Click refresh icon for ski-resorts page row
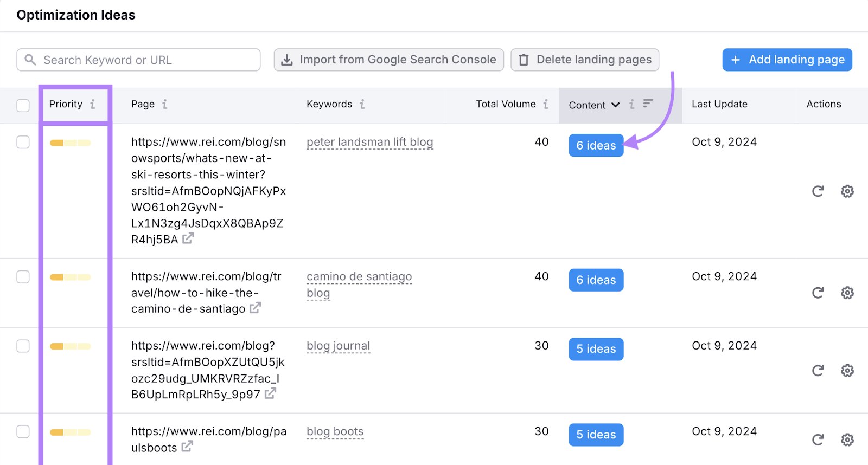Viewport: 868px width, 465px height. tap(818, 191)
